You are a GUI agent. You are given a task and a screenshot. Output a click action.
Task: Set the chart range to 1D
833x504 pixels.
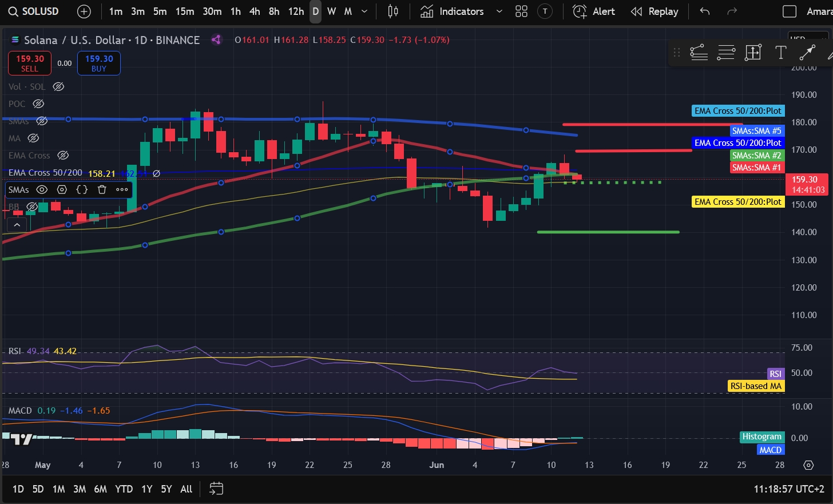(x=18, y=489)
